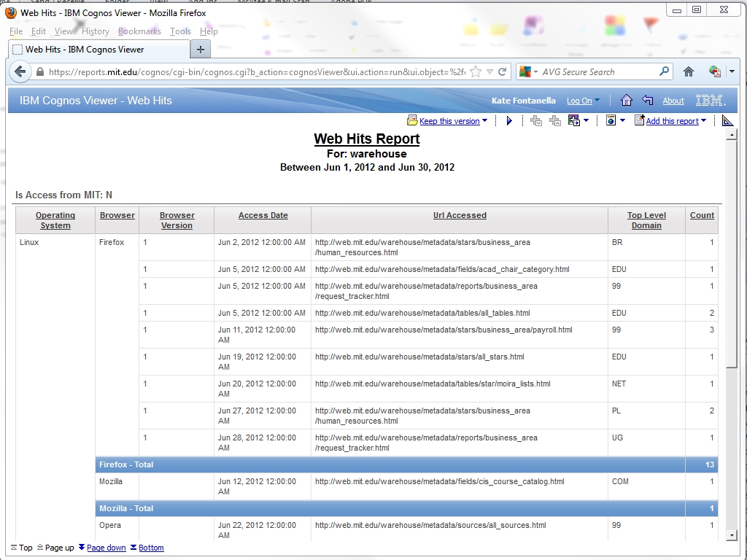Screen dimensions: 747x560
Task: Bookmark page with the star icon
Action: pyautogui.click(x=476, y=71)
